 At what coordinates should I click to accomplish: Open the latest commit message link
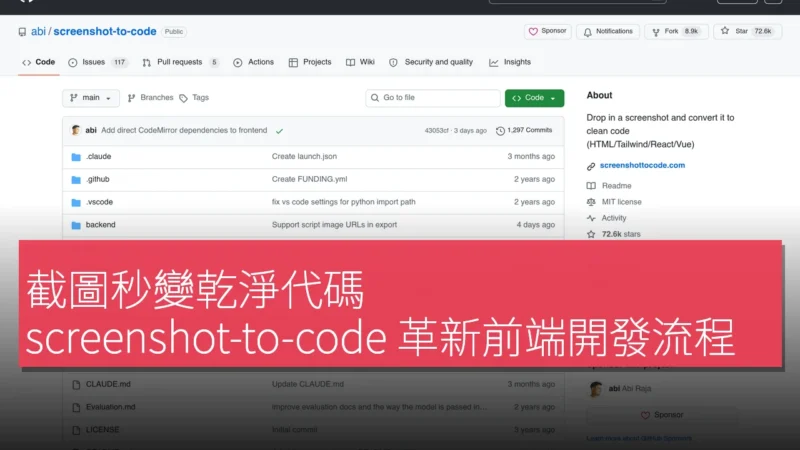(x=184, y=131)
